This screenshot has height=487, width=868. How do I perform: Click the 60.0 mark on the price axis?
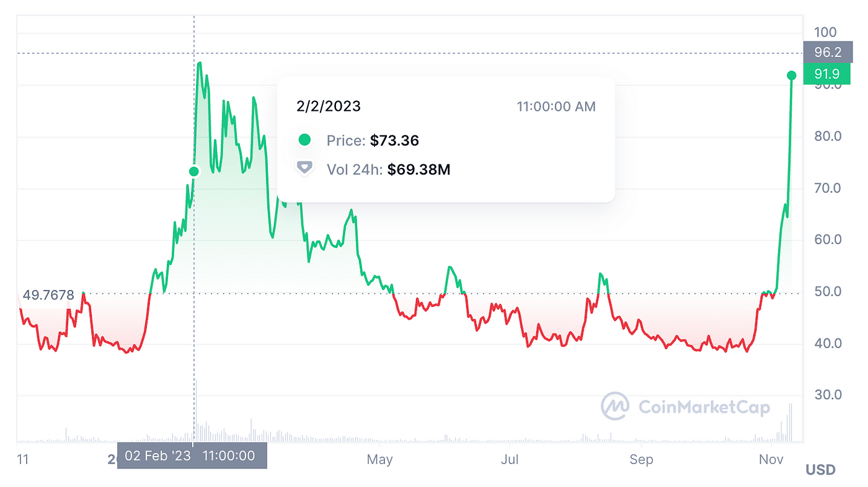(x=828, y=239)
